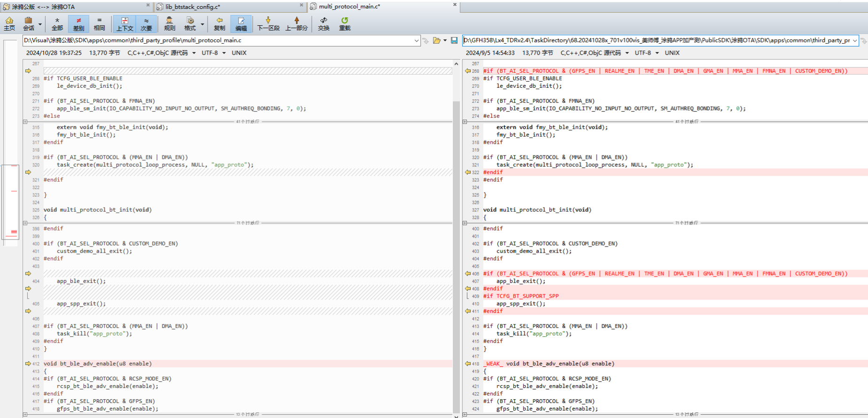Click the arrow beside right line 418
Image resolution: width=868 pixels, height=418 pixels.
click(468, 364)
